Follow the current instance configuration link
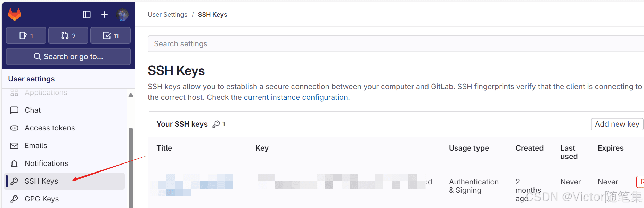 (x=296, y=97)
